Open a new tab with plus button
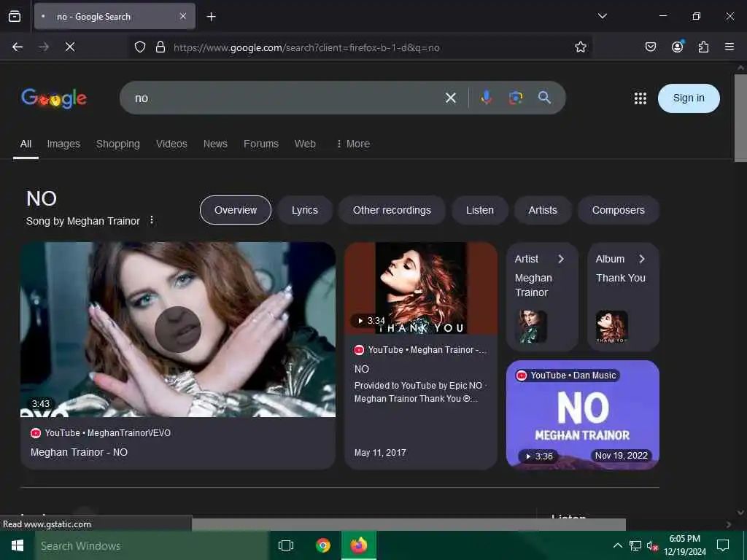This screenshot has width=747, height=560. click(x=211, y=17)
